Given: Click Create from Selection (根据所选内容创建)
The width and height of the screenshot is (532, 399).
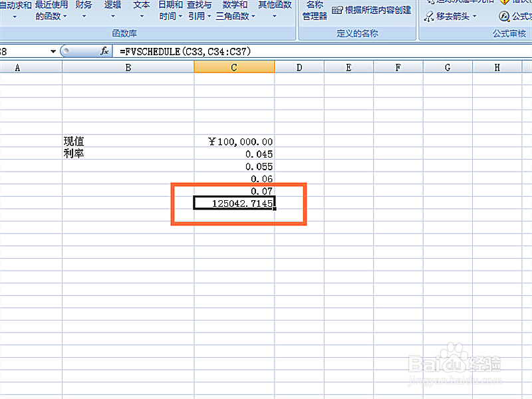Looking at the screenshot, I should pyautogui.click(x=372, y=10).
